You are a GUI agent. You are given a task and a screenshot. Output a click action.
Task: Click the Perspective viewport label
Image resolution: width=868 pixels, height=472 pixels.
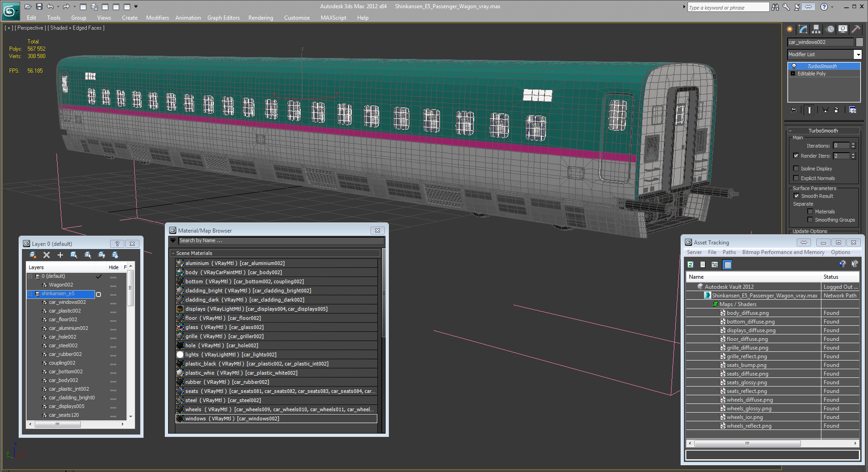click(x=30, y=28)
